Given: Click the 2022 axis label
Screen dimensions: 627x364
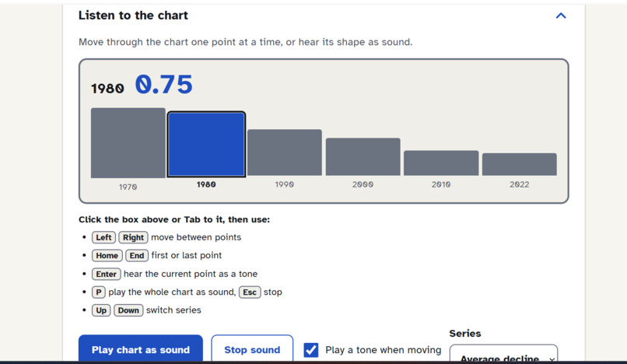Looking at the screenshot, I should [519, 184].
